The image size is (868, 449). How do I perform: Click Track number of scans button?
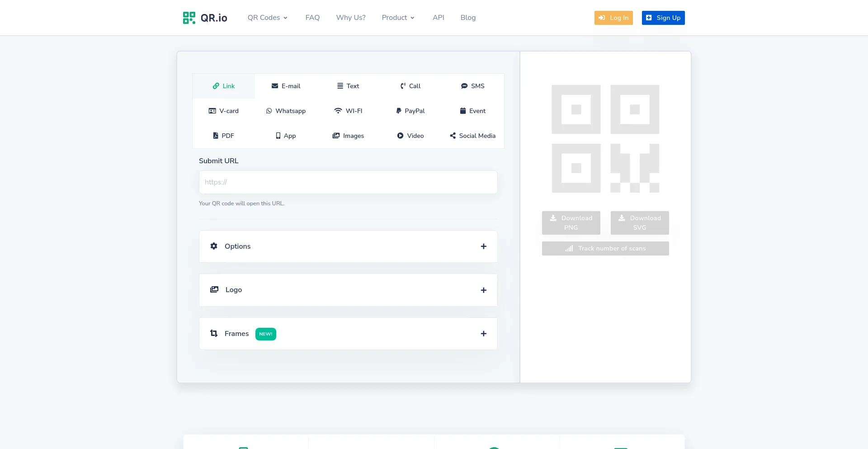coord(605,248)
